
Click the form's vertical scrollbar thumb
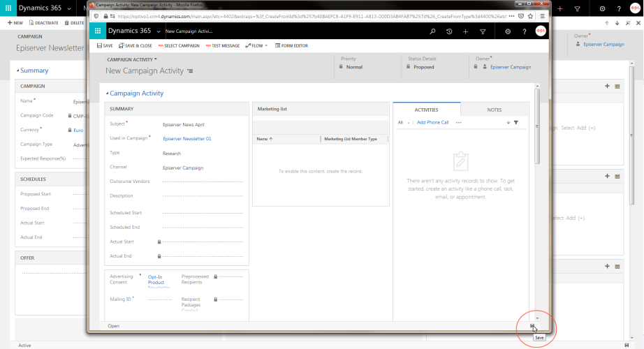[x=537, y=126]
